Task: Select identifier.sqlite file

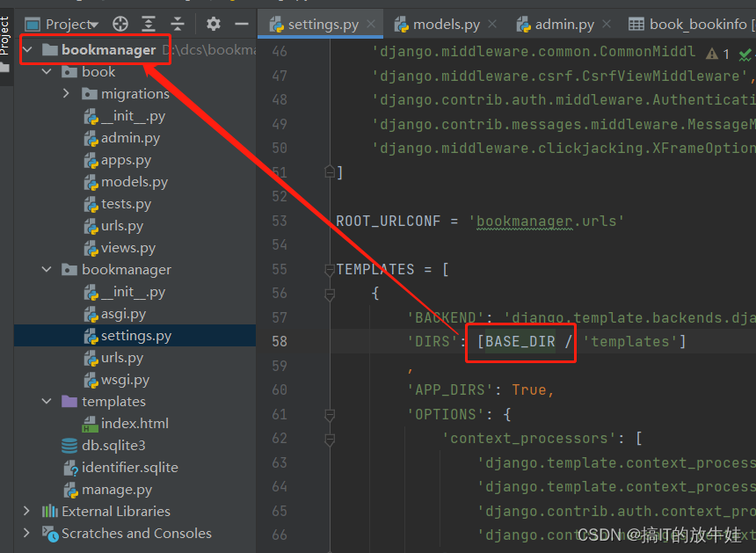Action: pos(130,467)
